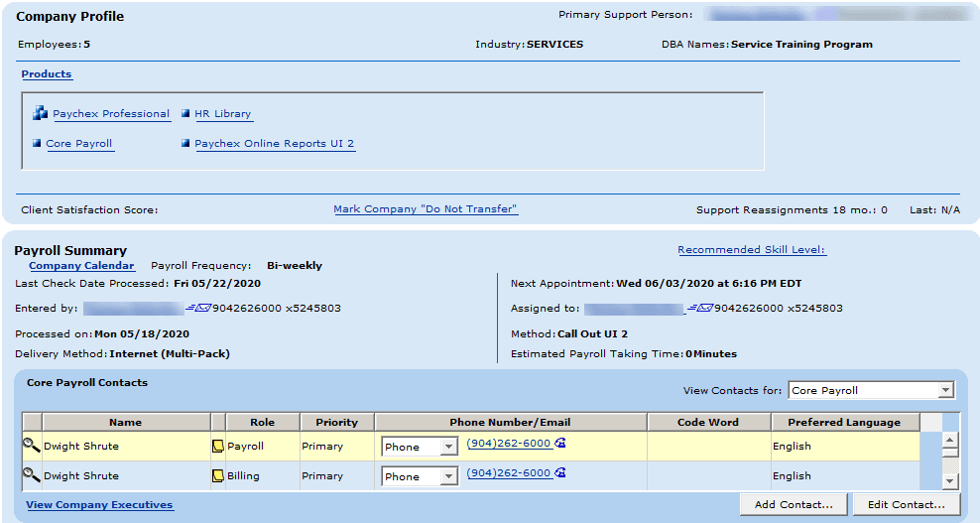This screenshot has height=523, width=980.
Task: Click English in the Billing row
Action: (792, 476)
